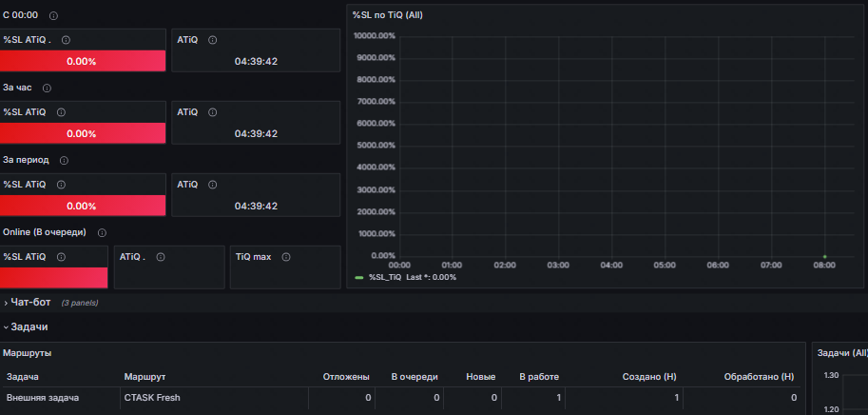Toggle %SL_TiQ series in chart legend
Screen dimensions: 868x415
(x=385, y=277)
